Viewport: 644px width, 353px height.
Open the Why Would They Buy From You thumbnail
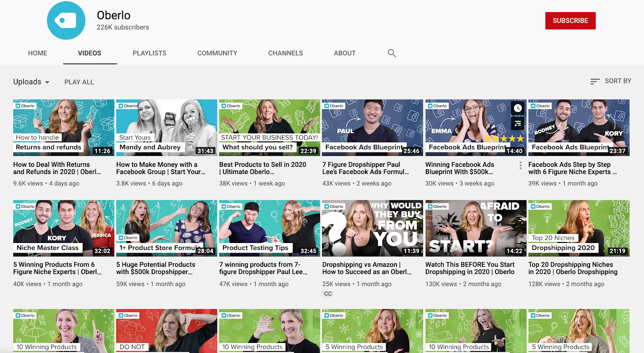(373, 228)
